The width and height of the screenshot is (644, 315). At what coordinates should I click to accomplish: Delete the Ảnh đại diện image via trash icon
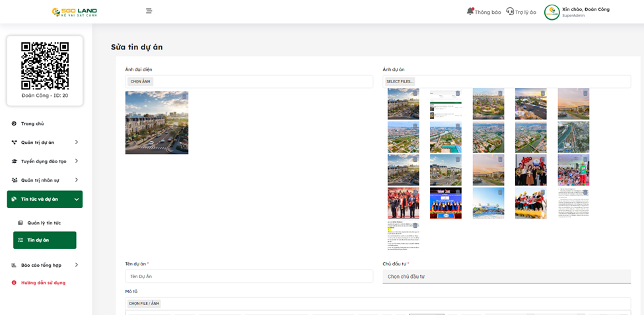(x=184, y=96)
